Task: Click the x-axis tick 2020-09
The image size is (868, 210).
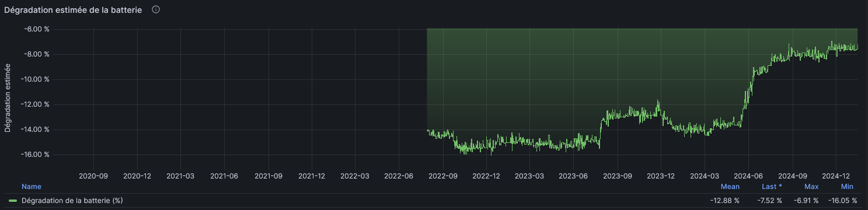Action: [x=93, y=175]
